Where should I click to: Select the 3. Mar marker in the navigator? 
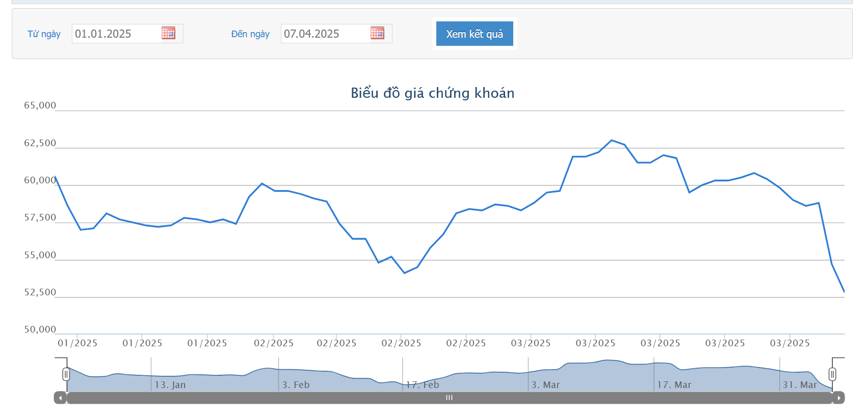[546, 385]
